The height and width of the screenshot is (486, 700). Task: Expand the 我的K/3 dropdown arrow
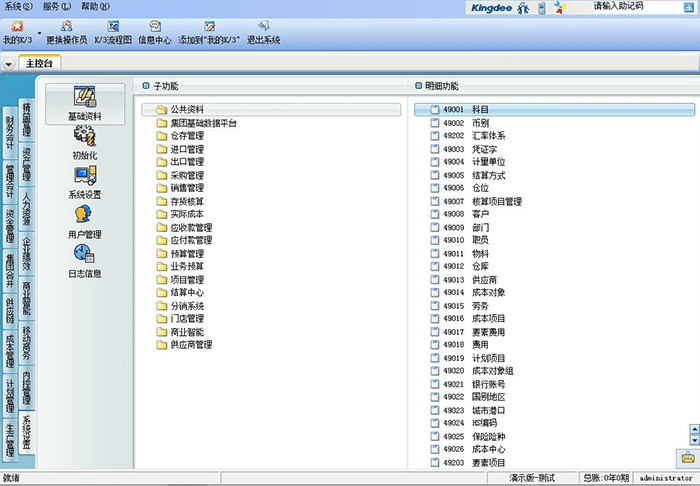click(38, 30)
